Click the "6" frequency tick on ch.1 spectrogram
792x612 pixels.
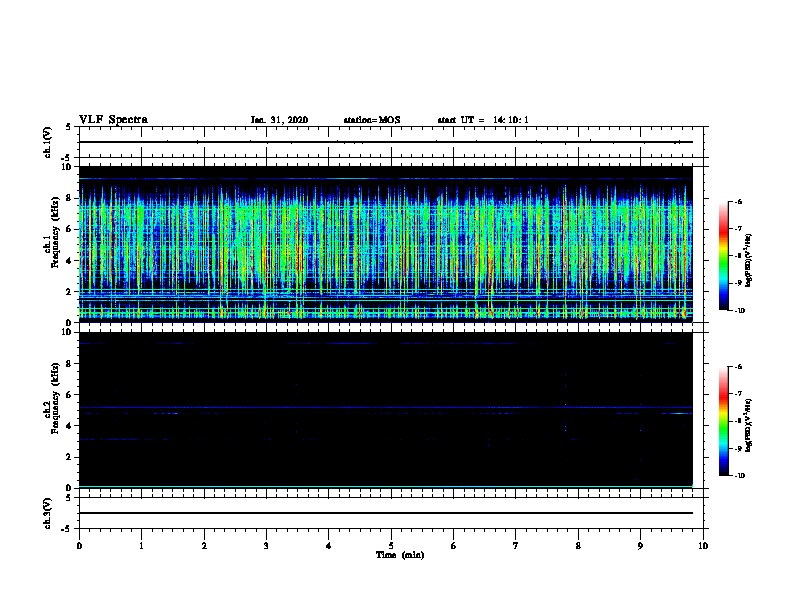pos(69,230)
